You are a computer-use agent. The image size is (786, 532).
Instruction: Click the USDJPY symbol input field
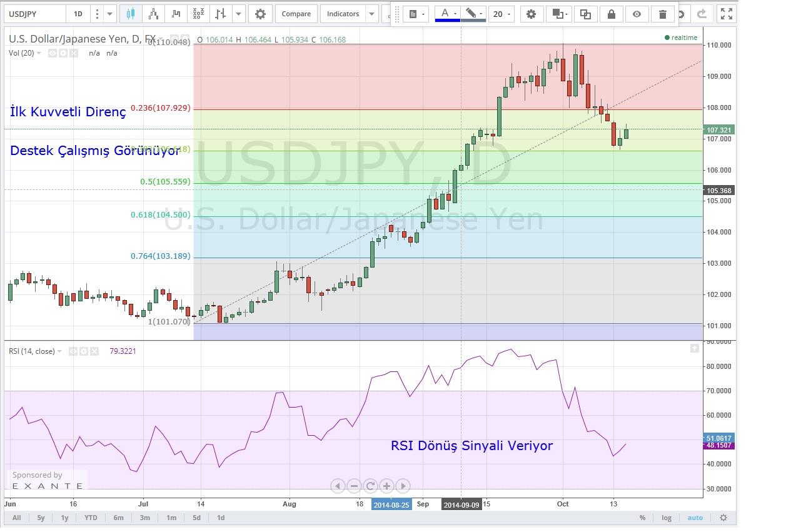click(x=34, y=14)
